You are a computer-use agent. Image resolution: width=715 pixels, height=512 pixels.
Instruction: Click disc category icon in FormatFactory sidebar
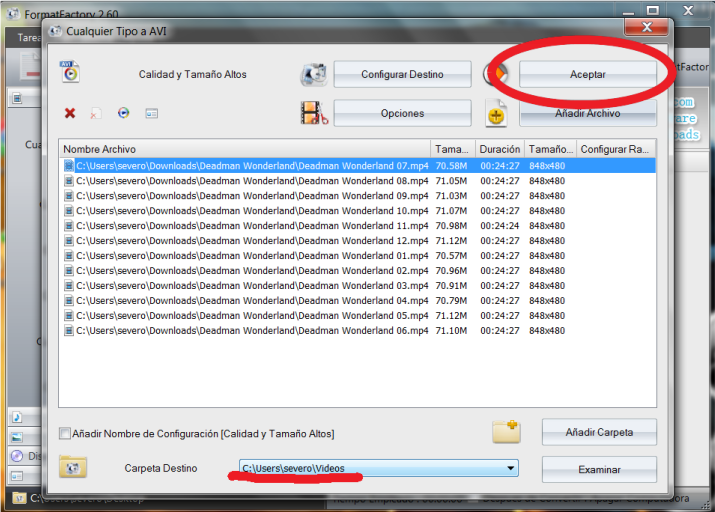[x=17, y=456]
